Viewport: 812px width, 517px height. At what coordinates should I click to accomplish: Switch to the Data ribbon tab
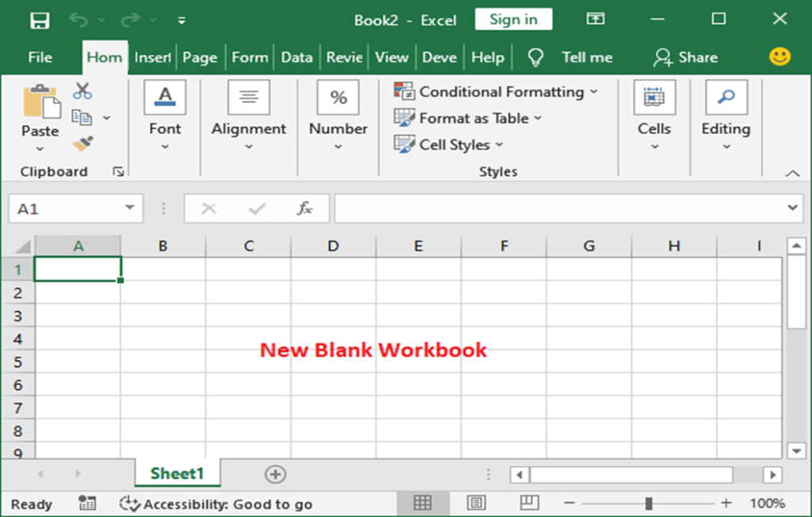click(297, 57)
